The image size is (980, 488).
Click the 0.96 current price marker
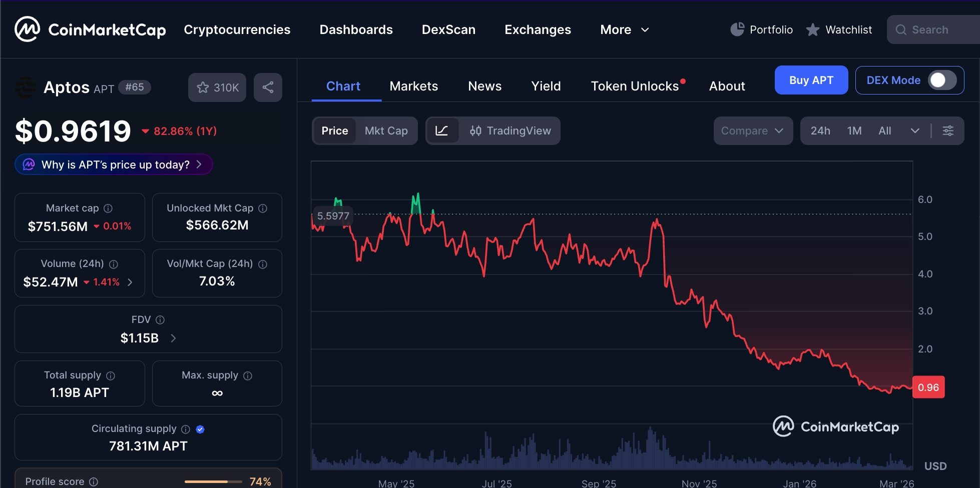(x=928, y=387)
